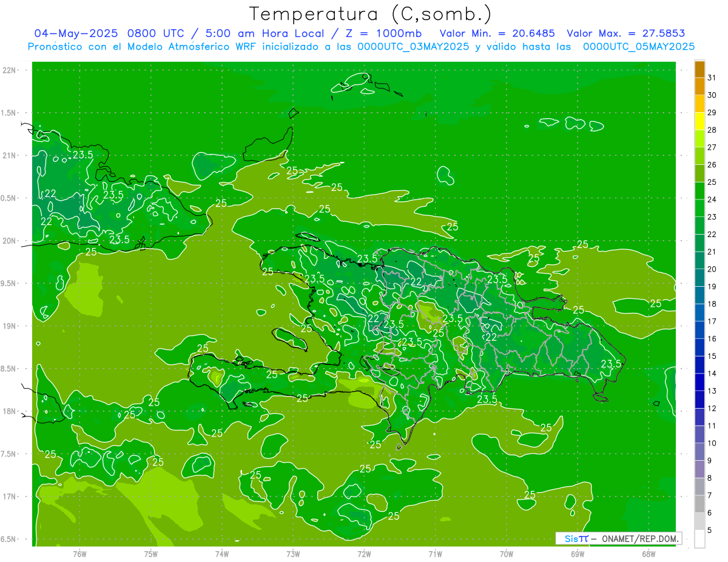This screenshot has height=562, width=728.
Task: Click the legend value label 5
Action: [x=710, y=530]
